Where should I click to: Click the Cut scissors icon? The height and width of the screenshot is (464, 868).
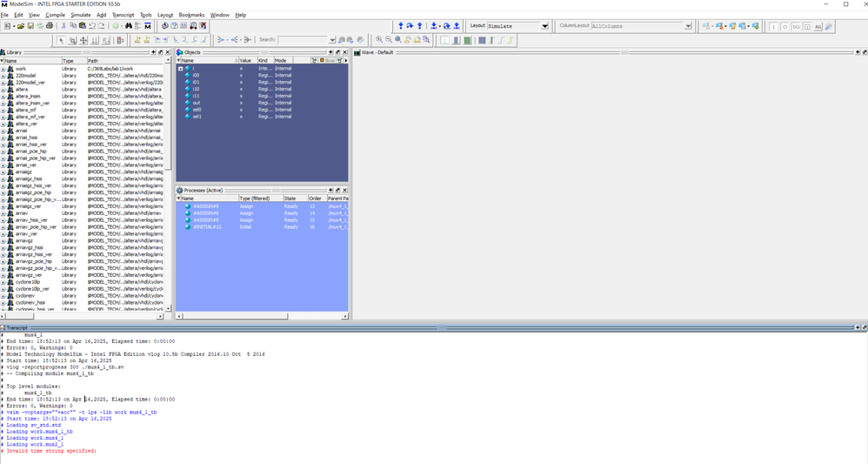63,26
